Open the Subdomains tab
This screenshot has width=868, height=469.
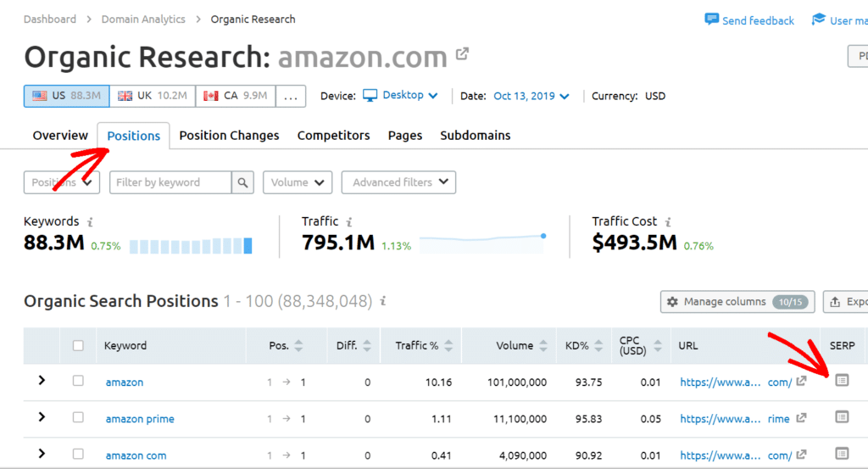point(475,135)
